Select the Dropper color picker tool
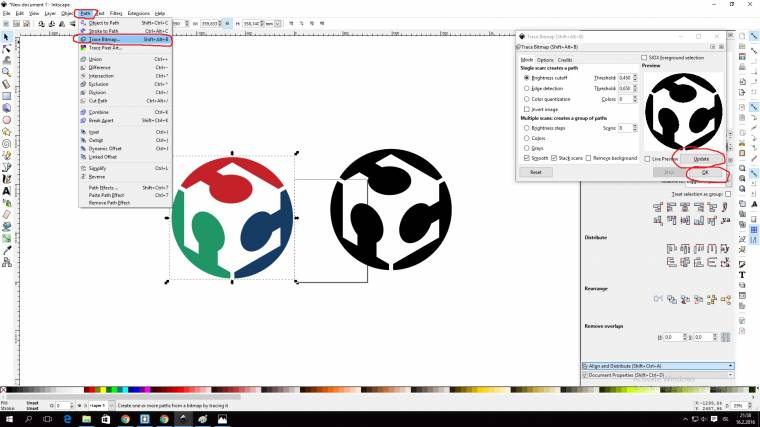The image size is (760, 427). coord(6,250)
